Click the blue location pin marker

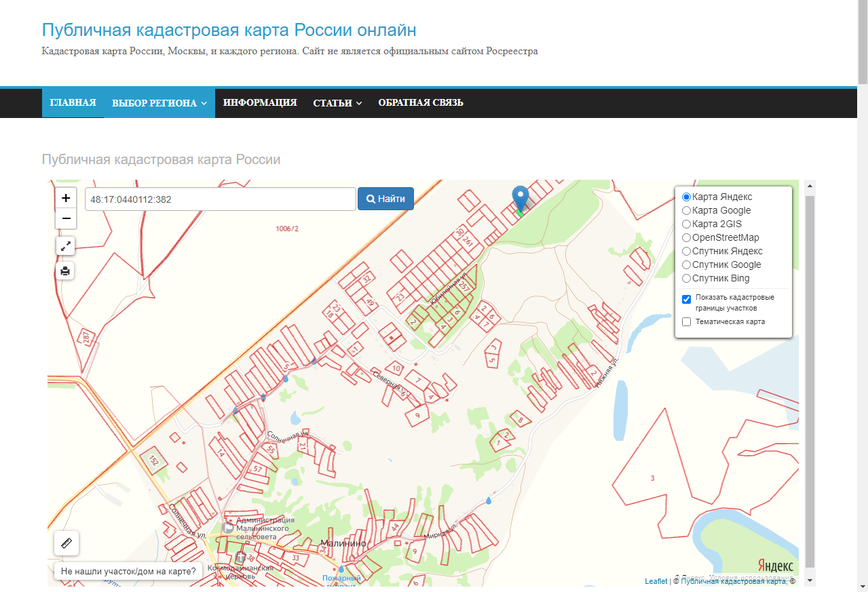tap(520, 198)
